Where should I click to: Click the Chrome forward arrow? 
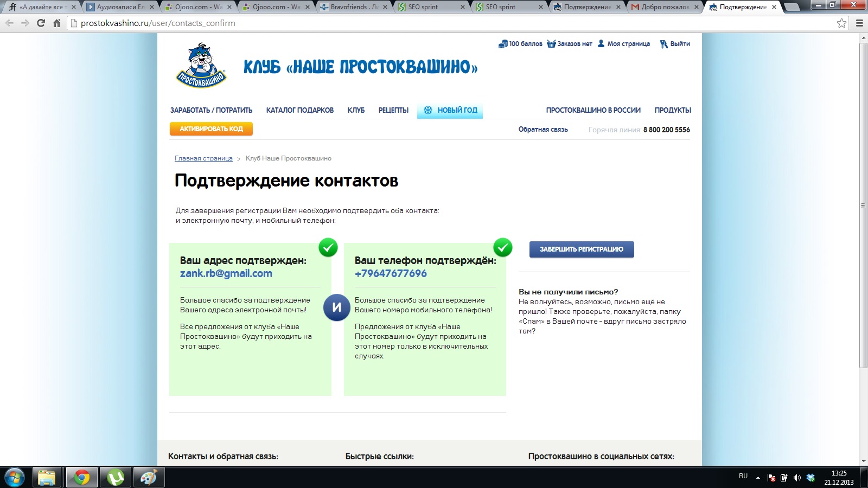pos(25,23)
